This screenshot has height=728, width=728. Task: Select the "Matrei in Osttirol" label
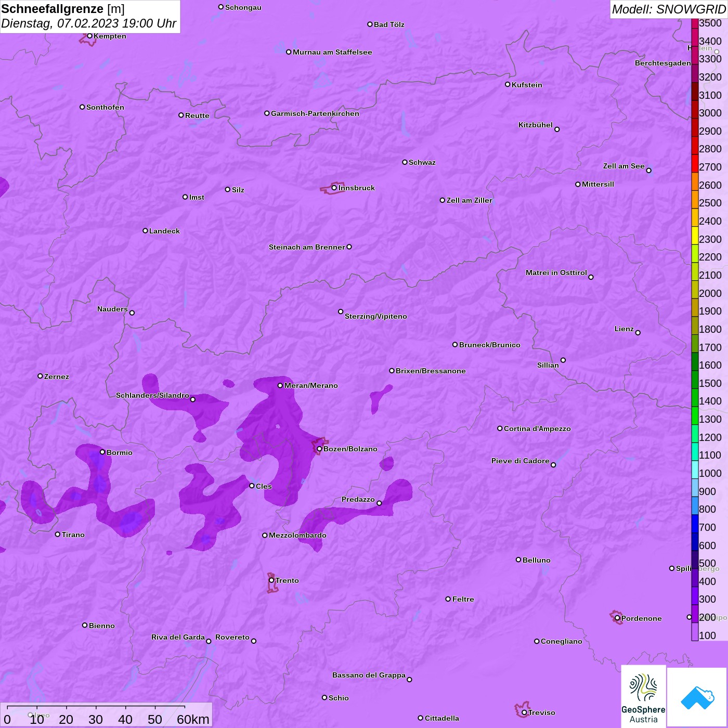point(556,272)
